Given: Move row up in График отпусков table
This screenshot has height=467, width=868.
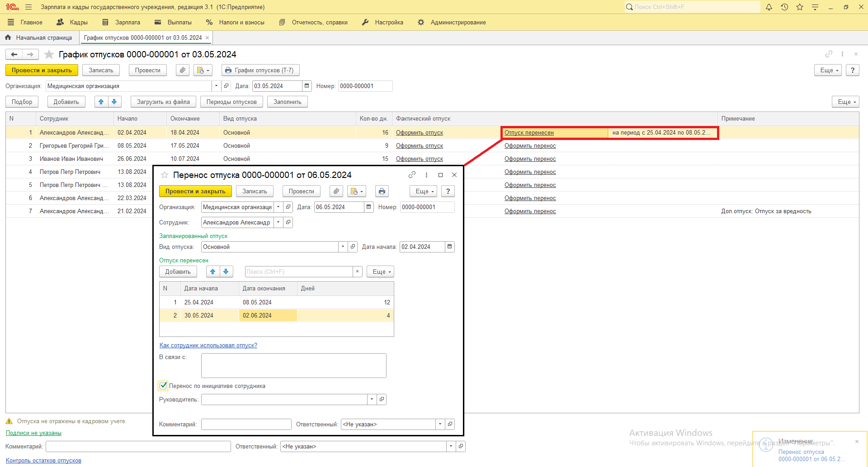Looking at the screenshot, I should (101, 102).
